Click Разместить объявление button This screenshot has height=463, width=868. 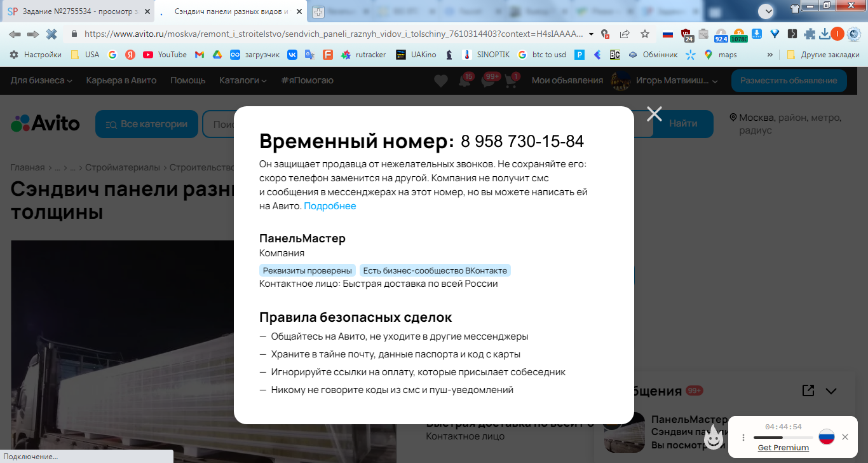click(x=789, y=81)
